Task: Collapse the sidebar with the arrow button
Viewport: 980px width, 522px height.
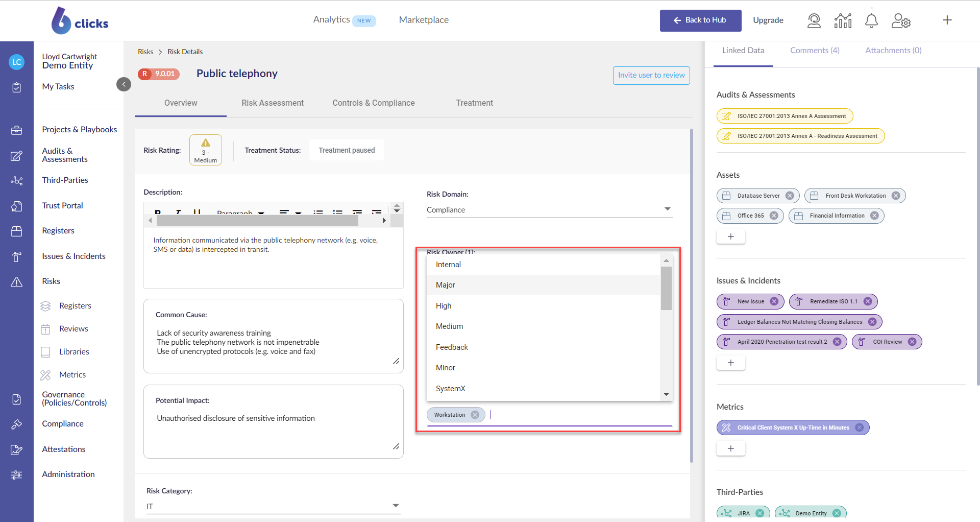Action: coord(124,84)
